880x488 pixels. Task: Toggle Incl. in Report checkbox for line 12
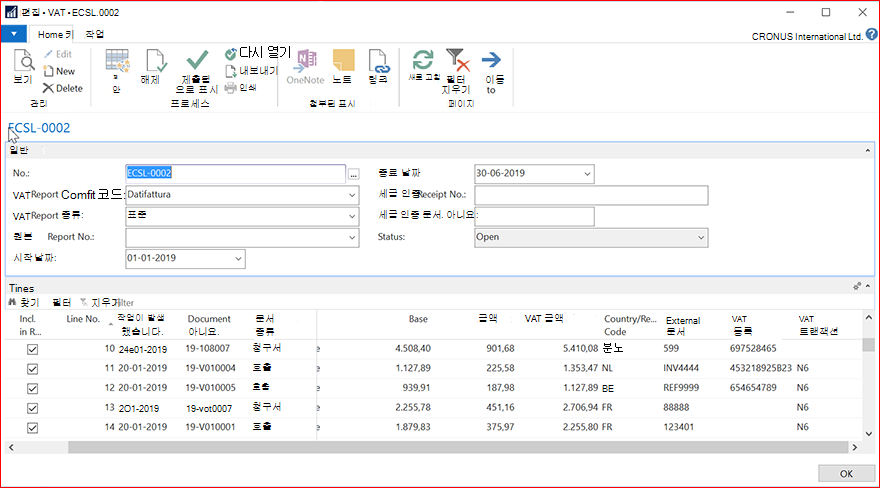point(33,388)
